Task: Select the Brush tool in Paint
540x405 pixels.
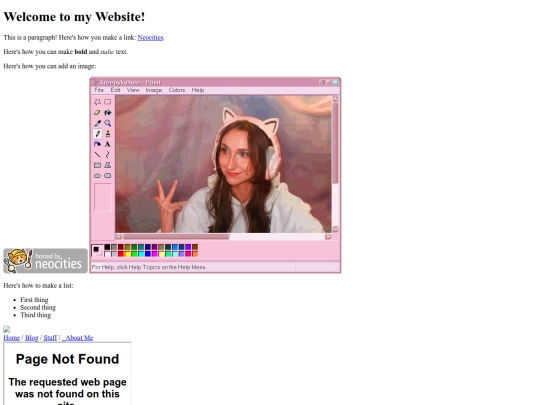Action: tap(108, 134)
